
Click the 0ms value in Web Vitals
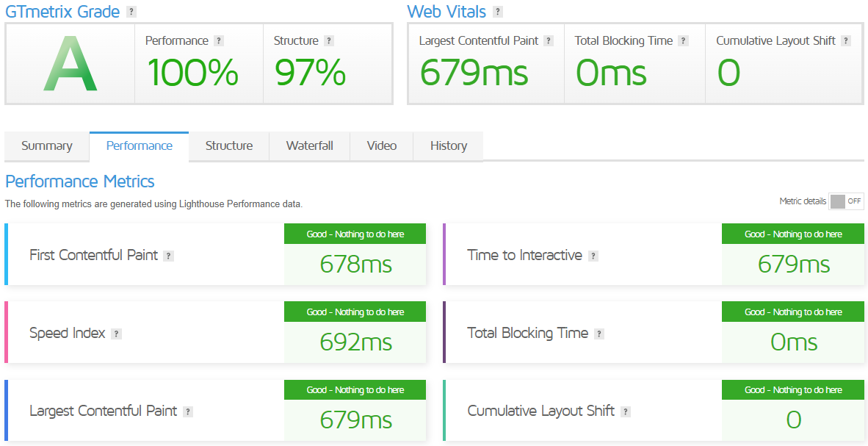click(611, 73)
